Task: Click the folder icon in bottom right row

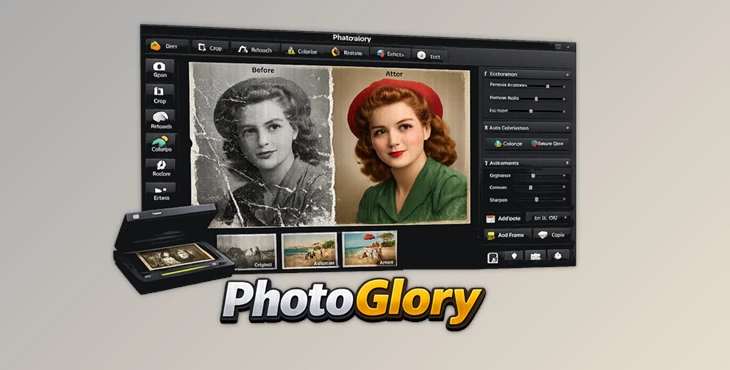Action: [x=535, y=256]
